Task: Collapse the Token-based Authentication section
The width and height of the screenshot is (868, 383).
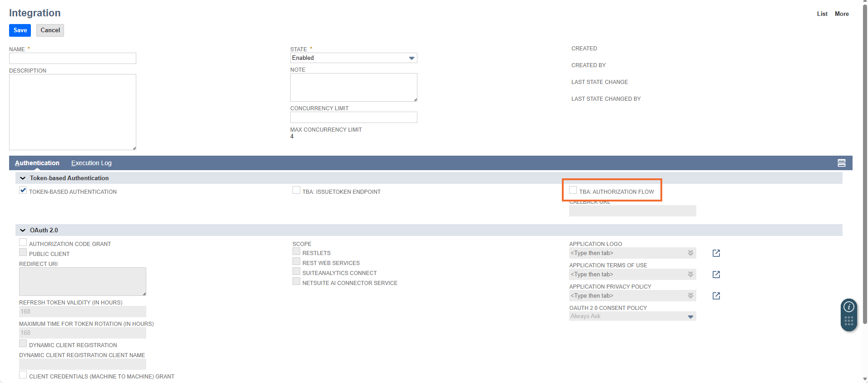Action: (x=23, y=178)
